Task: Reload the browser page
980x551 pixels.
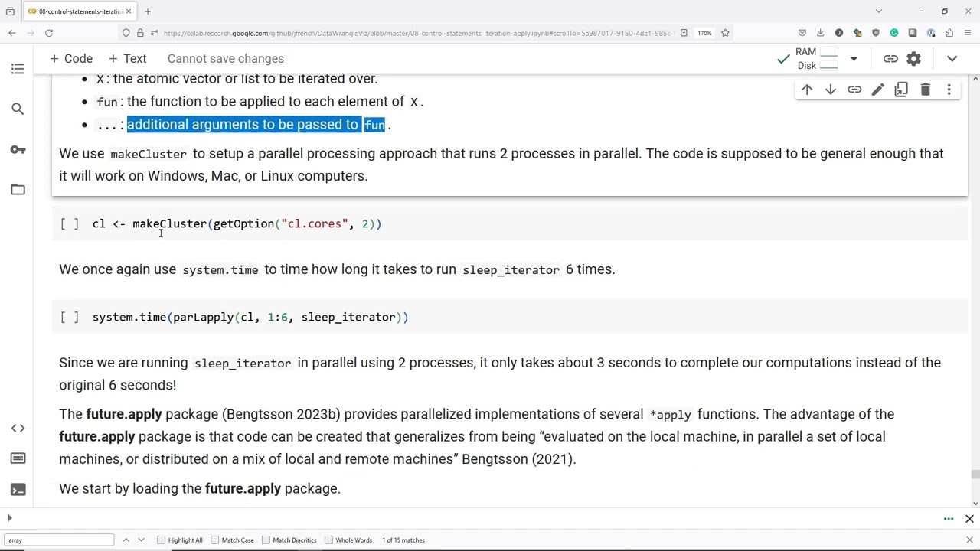Action: tap(49, 33)
